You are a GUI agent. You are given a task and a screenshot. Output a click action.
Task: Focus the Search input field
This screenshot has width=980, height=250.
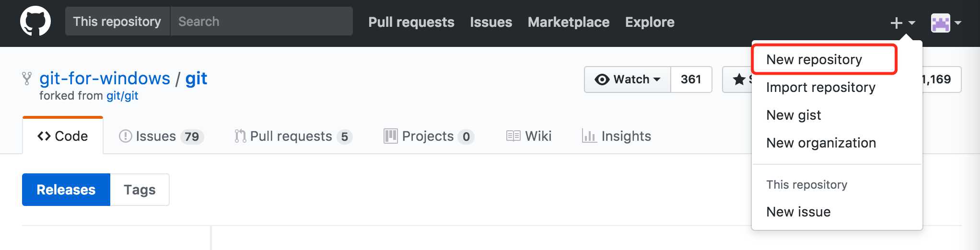261,21
